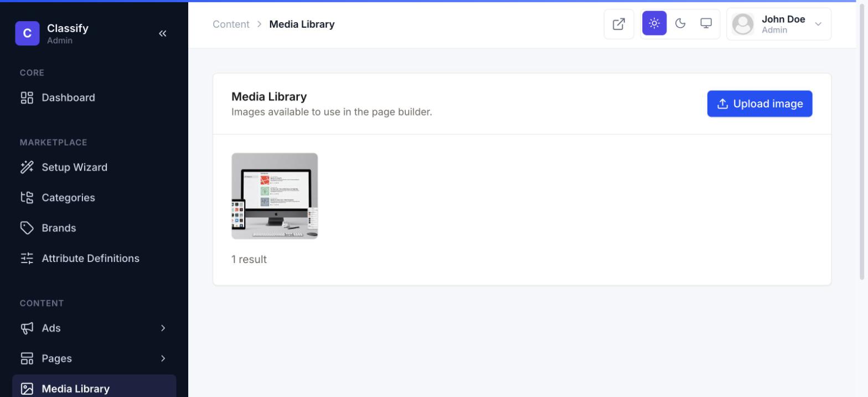The width and height of the screenshot is (868, 397).
Task: Click the Attribute Definitions sliders icon
Action: coord(27,259)
